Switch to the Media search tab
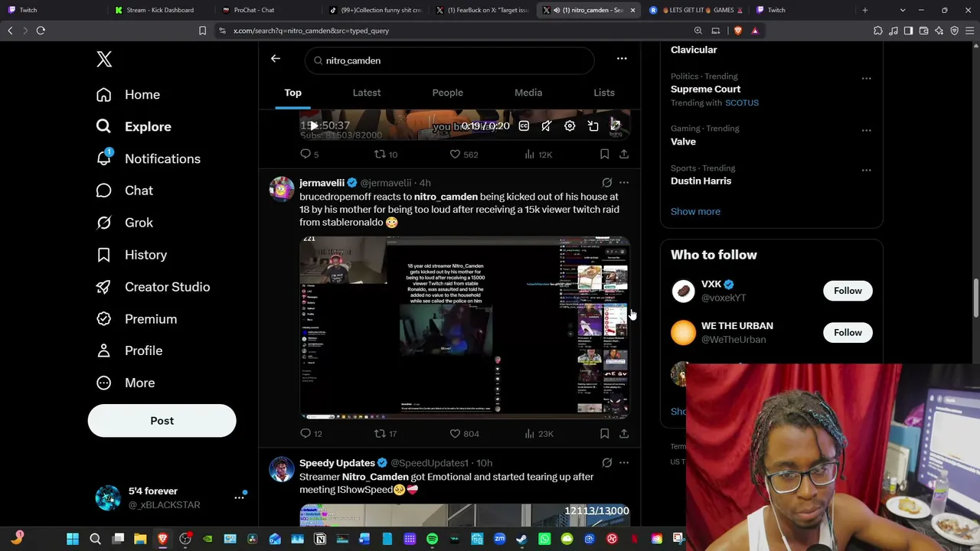Viewport: 980px width, 551px height. click(x=528, y=93)
